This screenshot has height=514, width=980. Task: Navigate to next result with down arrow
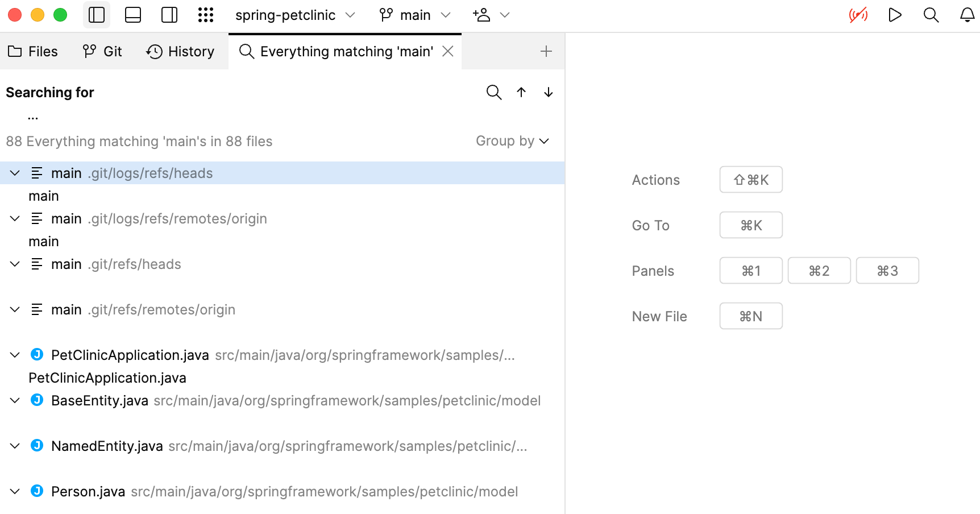tap(547, 92)
